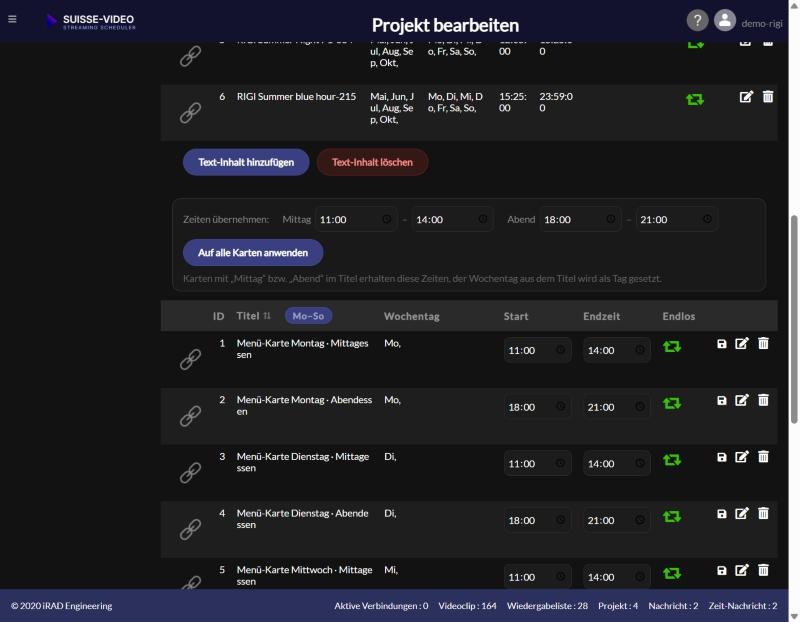Toggle Endlos for Menü-Karte Montag Mittagessen

coord(672,346)
